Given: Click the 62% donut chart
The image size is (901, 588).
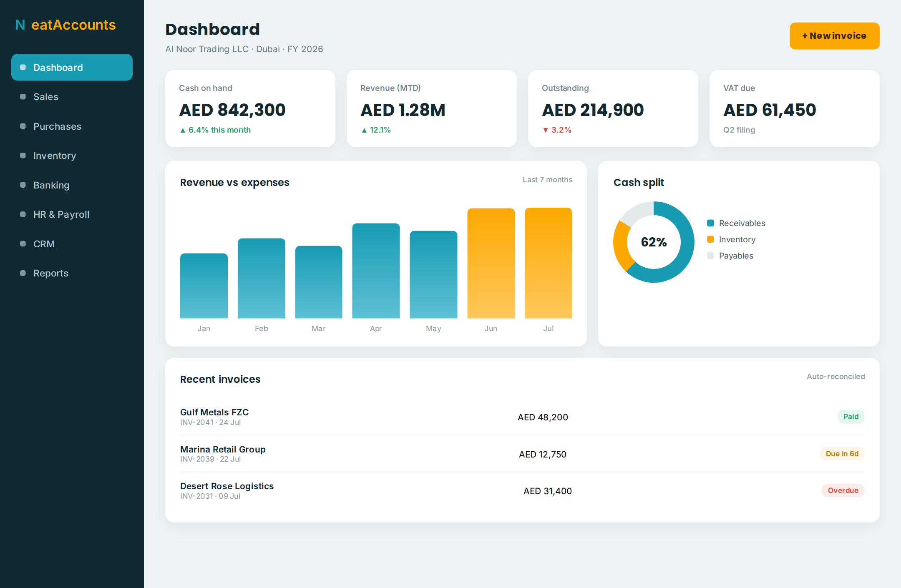Looking at the screenshot, I should pos(654,242).
